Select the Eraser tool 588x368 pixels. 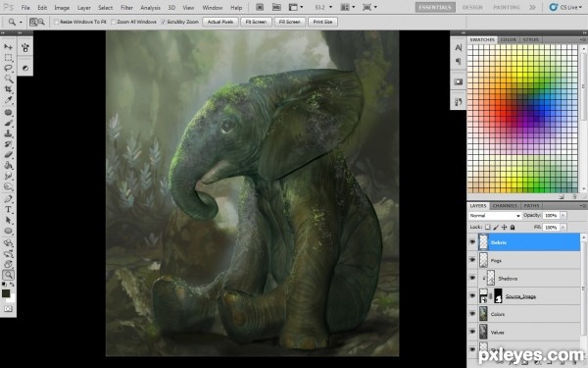(x=8, y=155)
